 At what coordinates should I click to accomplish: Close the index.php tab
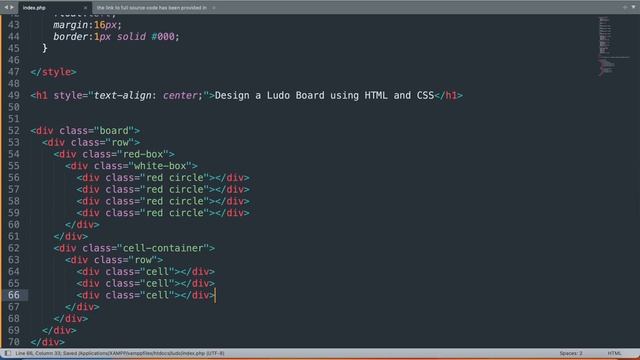(85, 8)
